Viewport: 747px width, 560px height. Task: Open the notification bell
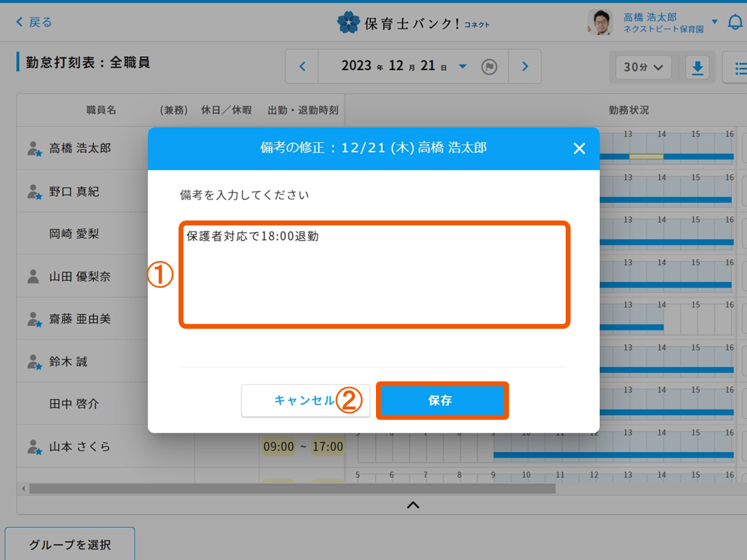735,21
